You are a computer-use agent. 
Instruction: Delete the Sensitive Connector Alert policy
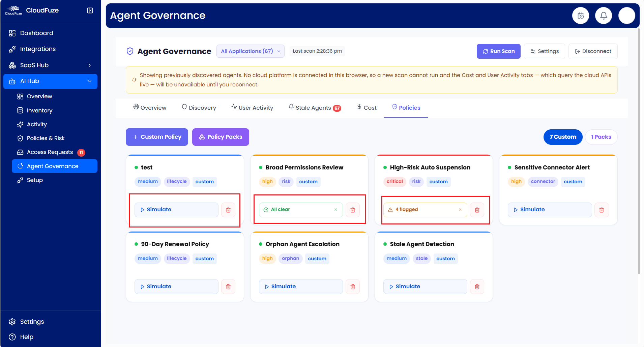pyautogui.click(x=602, y=210)
